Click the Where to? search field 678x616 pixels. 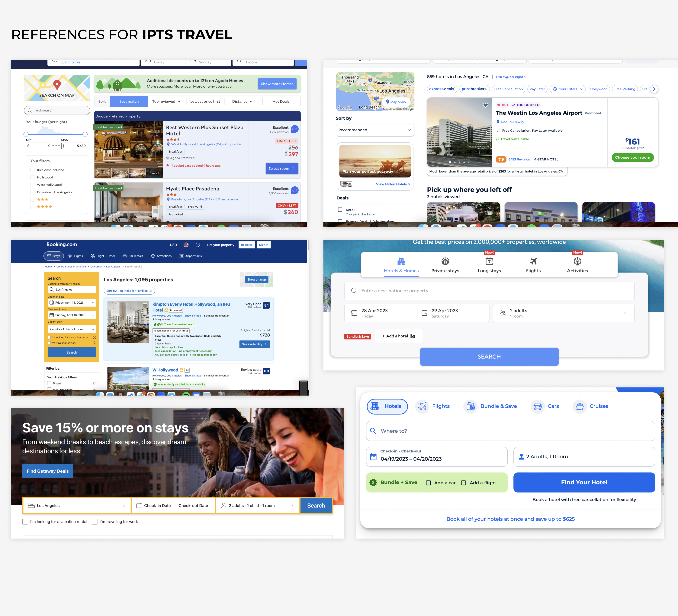pyautogui.click(x=510, y=431)
